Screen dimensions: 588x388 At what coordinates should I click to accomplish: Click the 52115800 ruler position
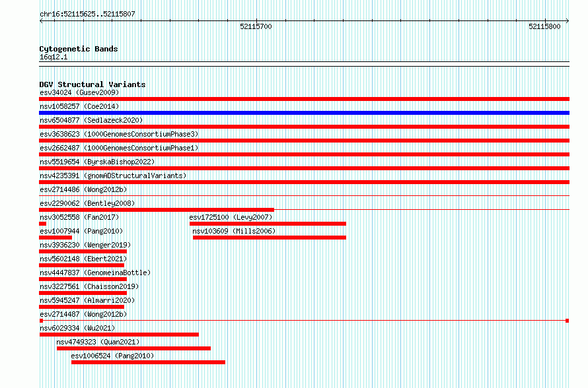544,26
